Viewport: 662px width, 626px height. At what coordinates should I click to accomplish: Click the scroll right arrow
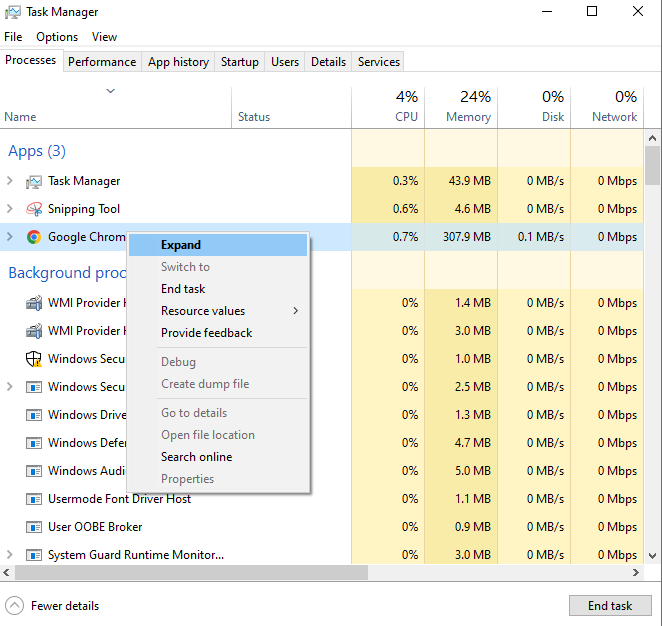pos(635,573)
